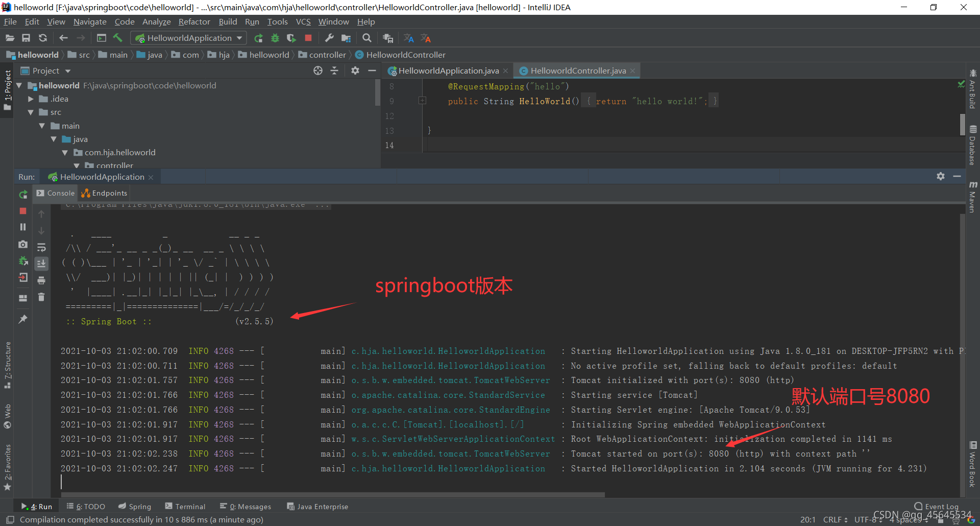Viewport: 980px width, 526px height.
Task: Open the Messages tool window
Action: tap(246, 507)
